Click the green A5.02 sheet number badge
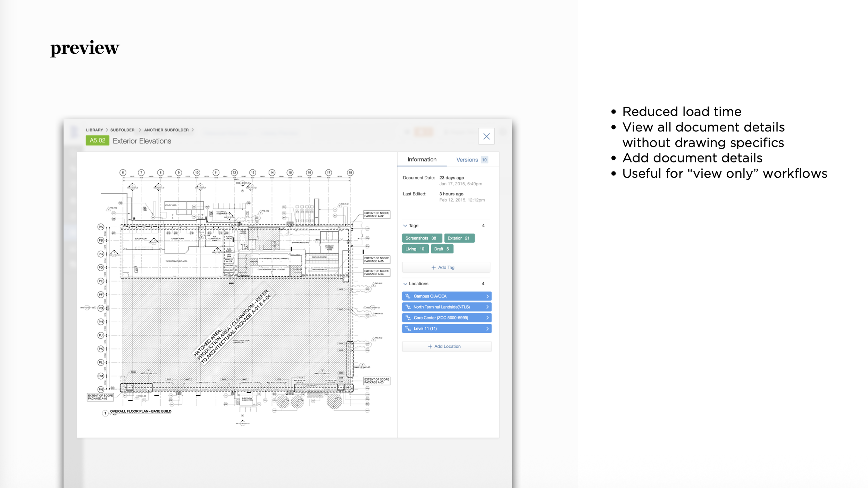 click(x=97, y=141)
